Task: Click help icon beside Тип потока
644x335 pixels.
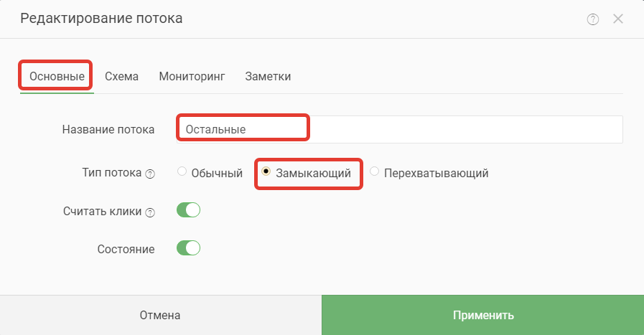Action: click(150, 174)
